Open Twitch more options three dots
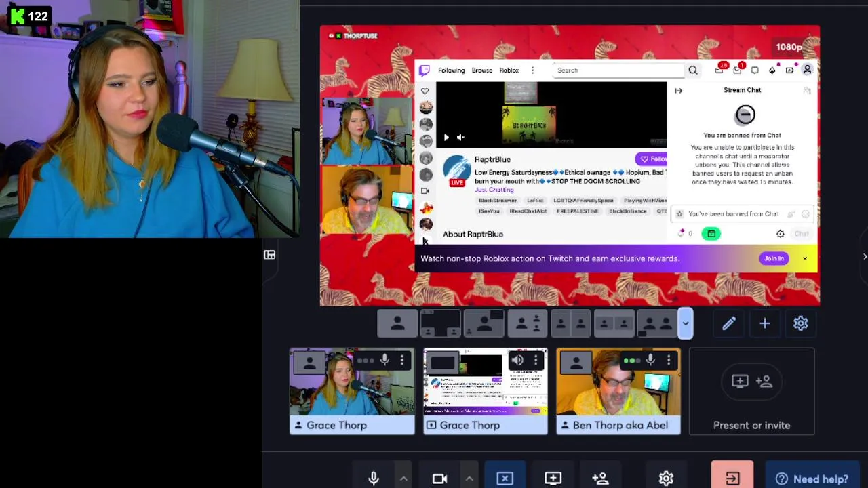Screen dimensions: 868x488 pos(532,70)
